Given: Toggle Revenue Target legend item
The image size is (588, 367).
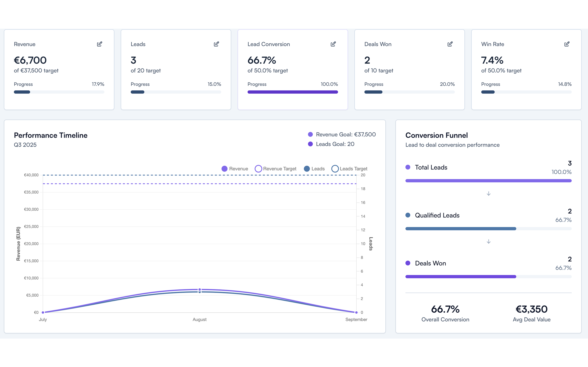Looking at the screenshot, I should coord(276,169).
